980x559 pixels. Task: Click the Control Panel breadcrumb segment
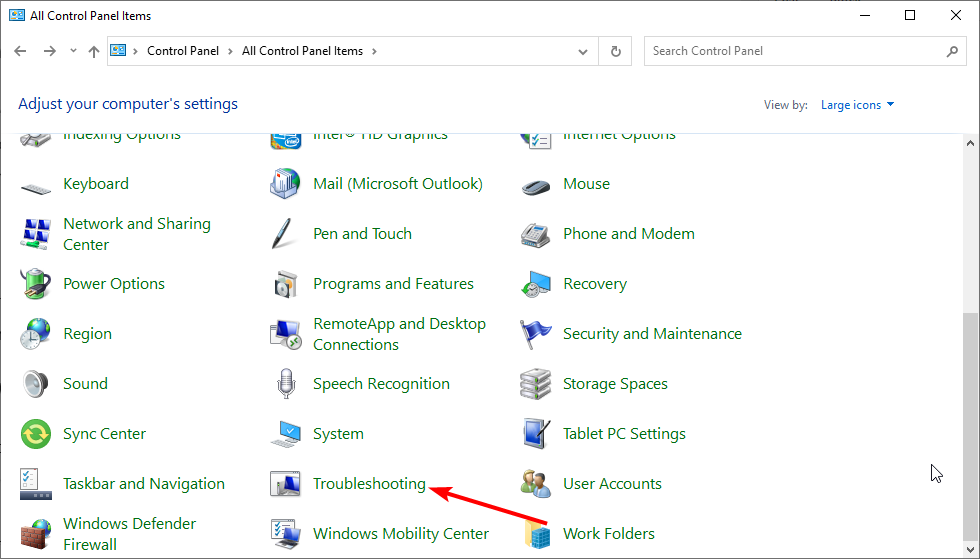tap(182, 51)
